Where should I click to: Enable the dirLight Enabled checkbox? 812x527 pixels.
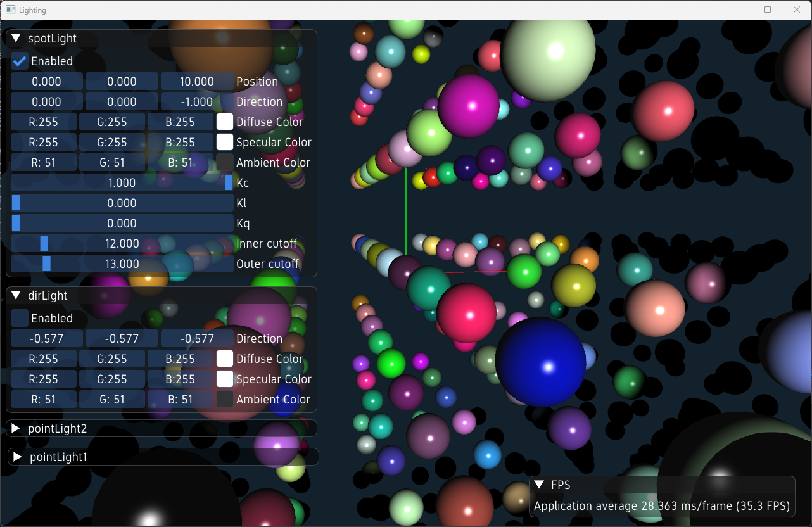(x=20, y=319)
